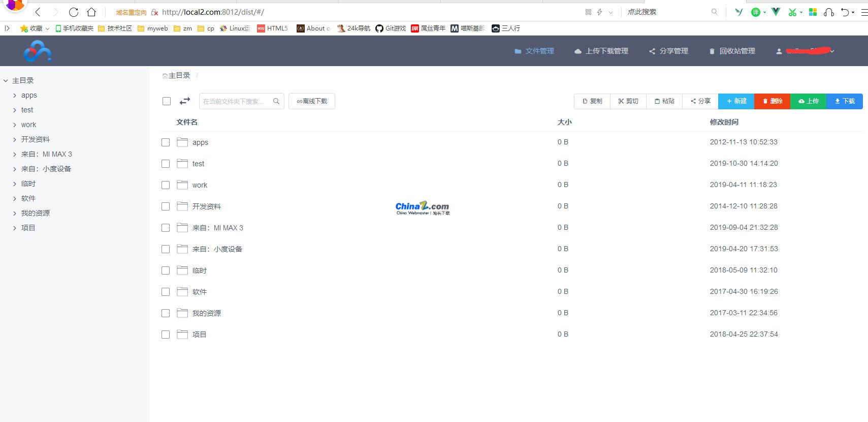The width and height of the screenshot is (868, 422).
Task: Click the blue 新建 button
Action: [736, 101]
